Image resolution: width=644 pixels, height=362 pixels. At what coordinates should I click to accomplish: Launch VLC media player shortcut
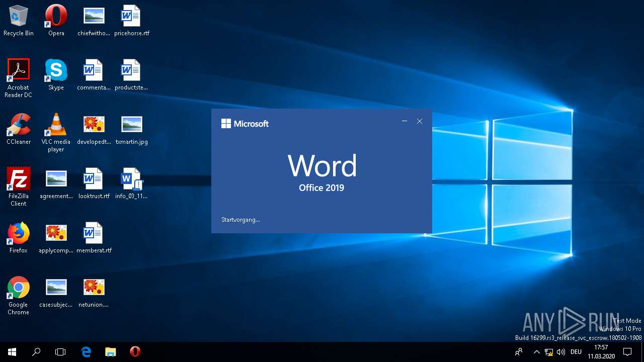56,133
